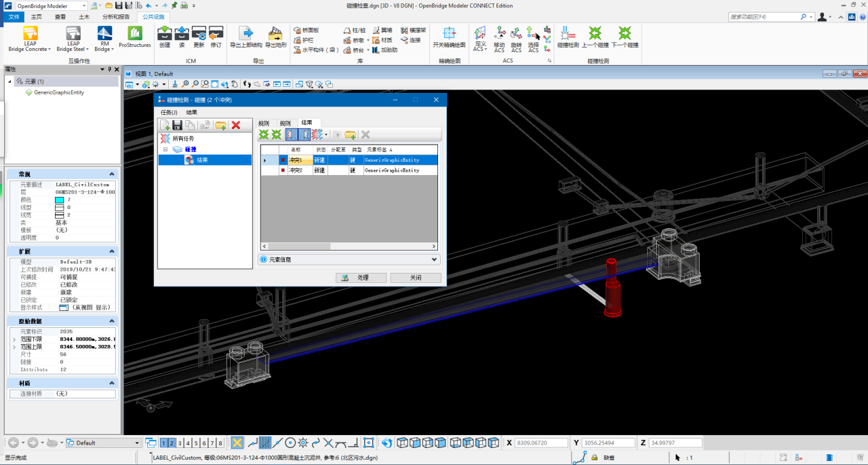The image size is (868, 465).
Task: Click the 关闭 button
Action: [x=415, y=278]
